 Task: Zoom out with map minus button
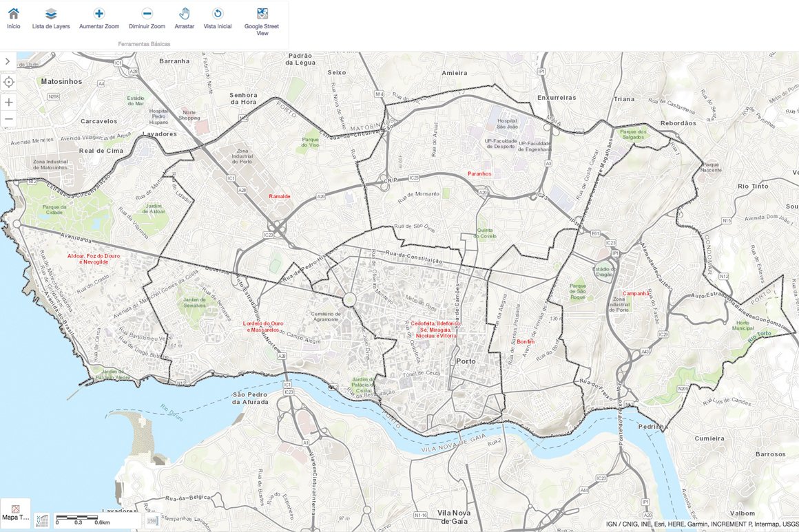9,119
